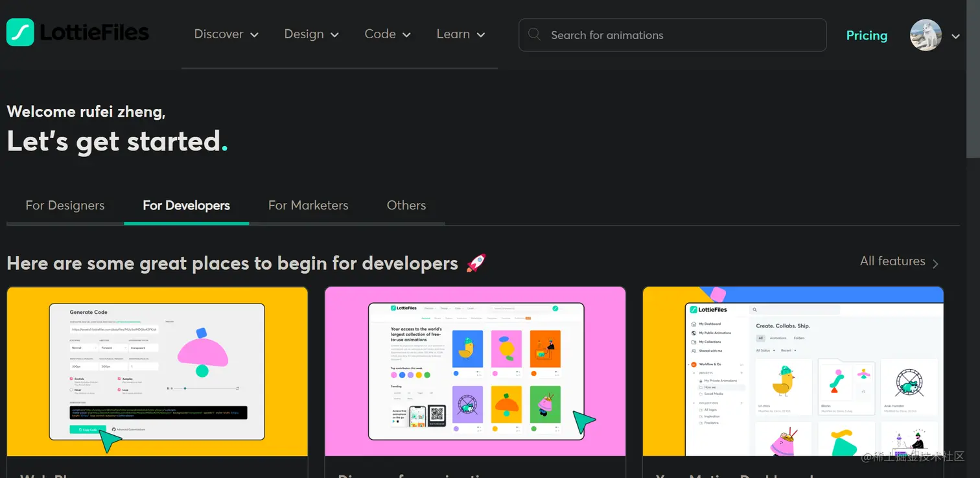The width and height of the screenshot is (980, 478).
Task: Open the account dropdown arrow next to the avatar
Action: click(x=955, y=37)
